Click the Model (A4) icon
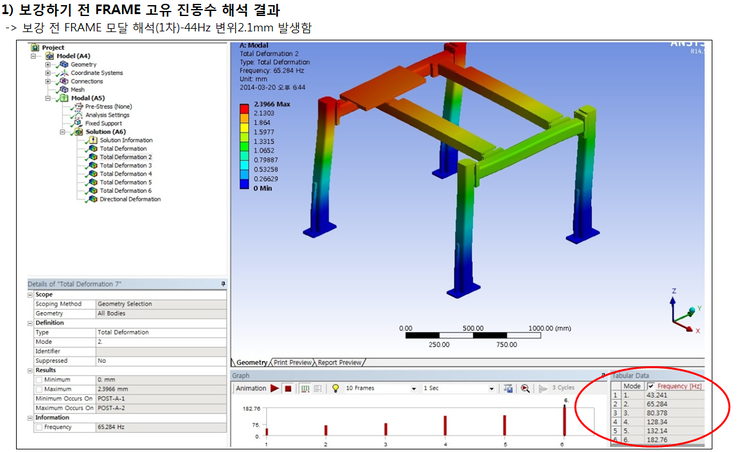Viewport: 740px width, 452px height. pos(50,56)
